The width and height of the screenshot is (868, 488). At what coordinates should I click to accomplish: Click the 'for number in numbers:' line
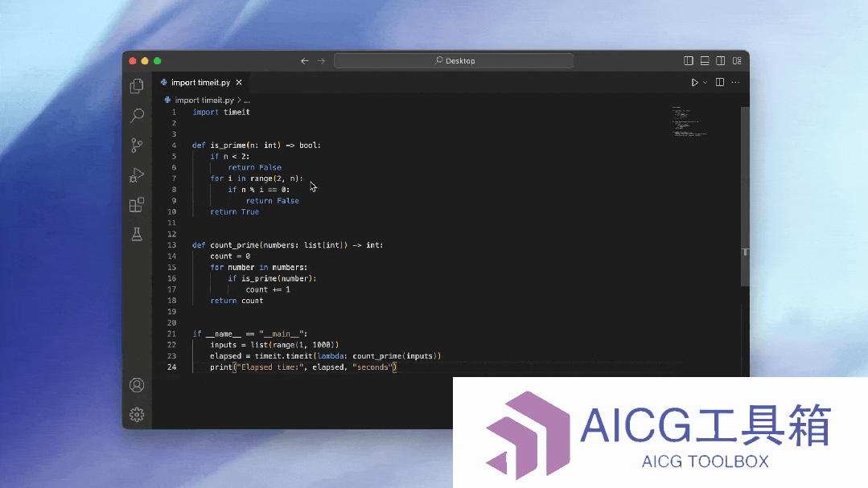[x=258, y=267]
